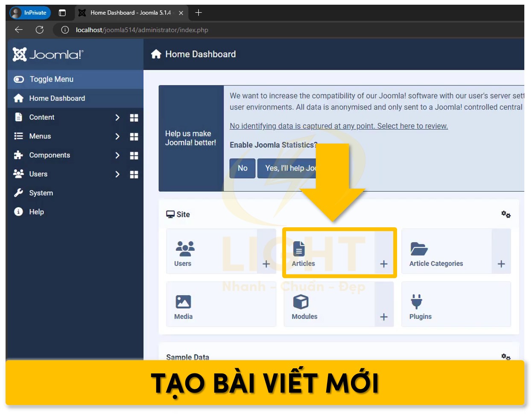This screenshot has height=414, width=532.
Task: Open the Article Categories folder card
Action: tap(447, 251)
